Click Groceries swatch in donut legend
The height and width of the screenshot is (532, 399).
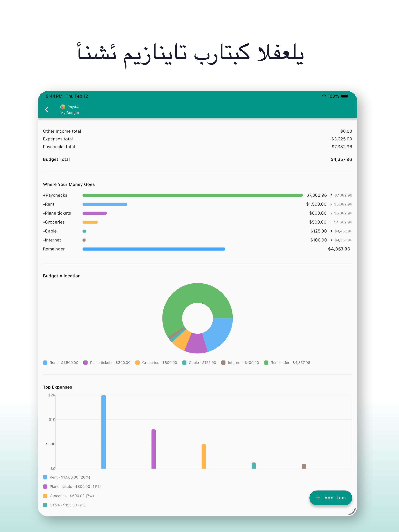138,363
